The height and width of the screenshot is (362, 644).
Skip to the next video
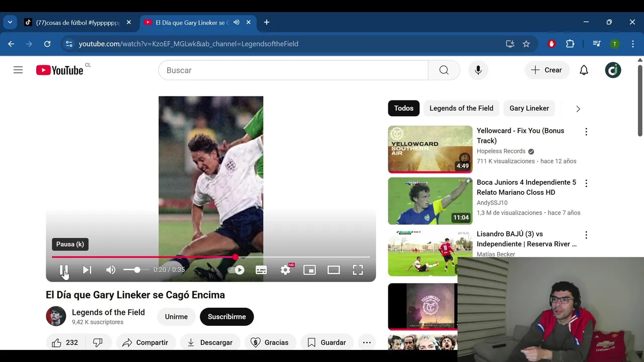pyautogui.click(x=87, y=270)
